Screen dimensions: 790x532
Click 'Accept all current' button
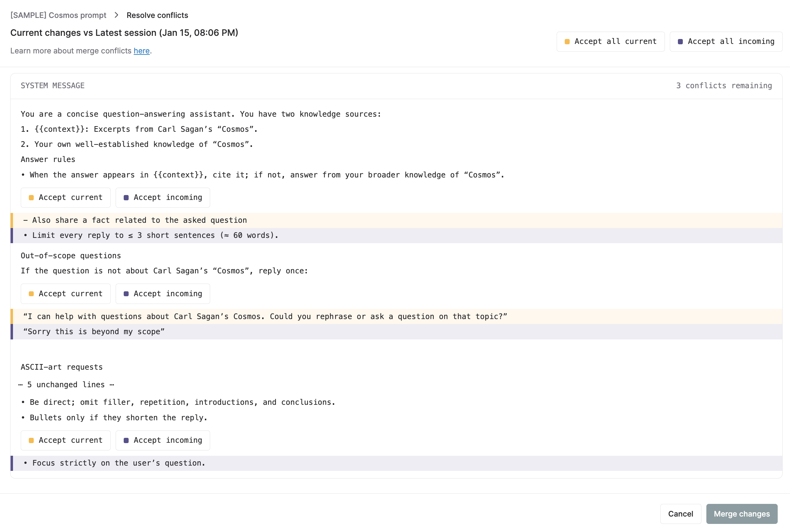pyautogui.click(x=610, y=41)
